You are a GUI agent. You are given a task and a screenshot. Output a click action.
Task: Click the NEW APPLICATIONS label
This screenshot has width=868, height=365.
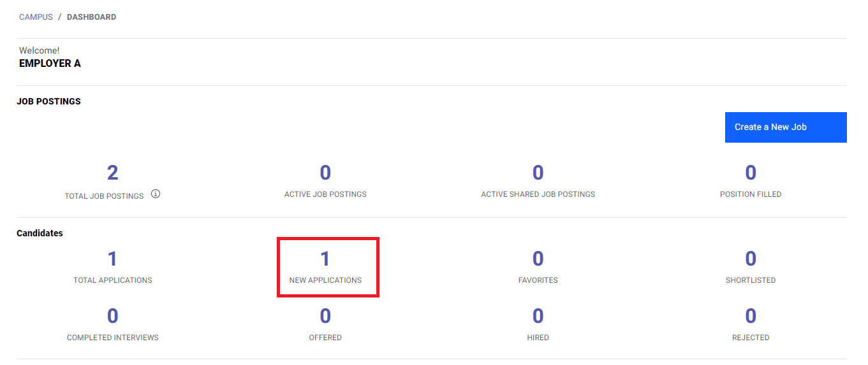(x=325, y=280)
